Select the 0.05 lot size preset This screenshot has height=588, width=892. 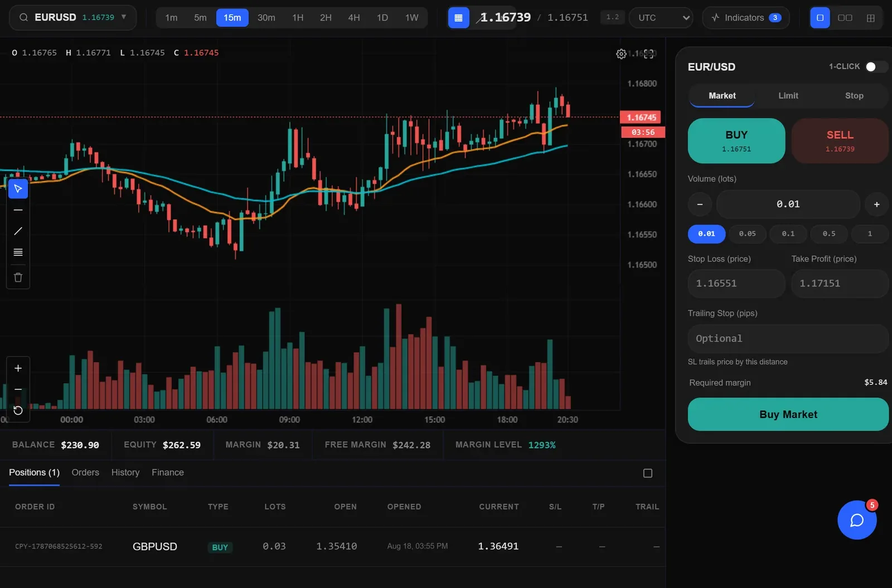click(x=748, y=234)
